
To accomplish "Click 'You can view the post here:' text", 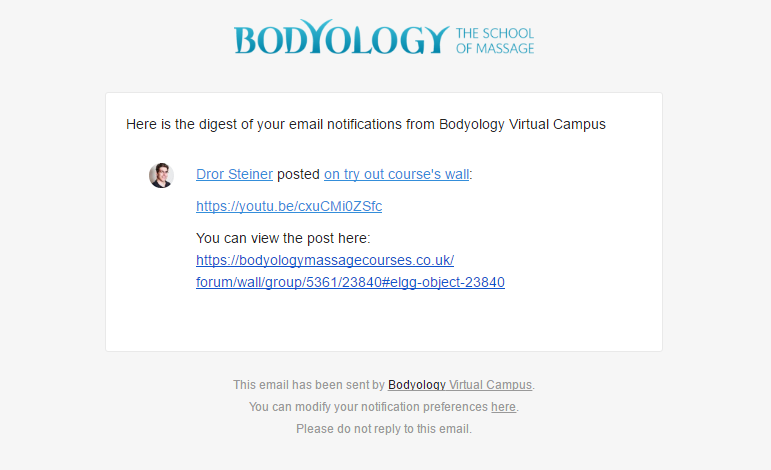I will coord(283,238).
